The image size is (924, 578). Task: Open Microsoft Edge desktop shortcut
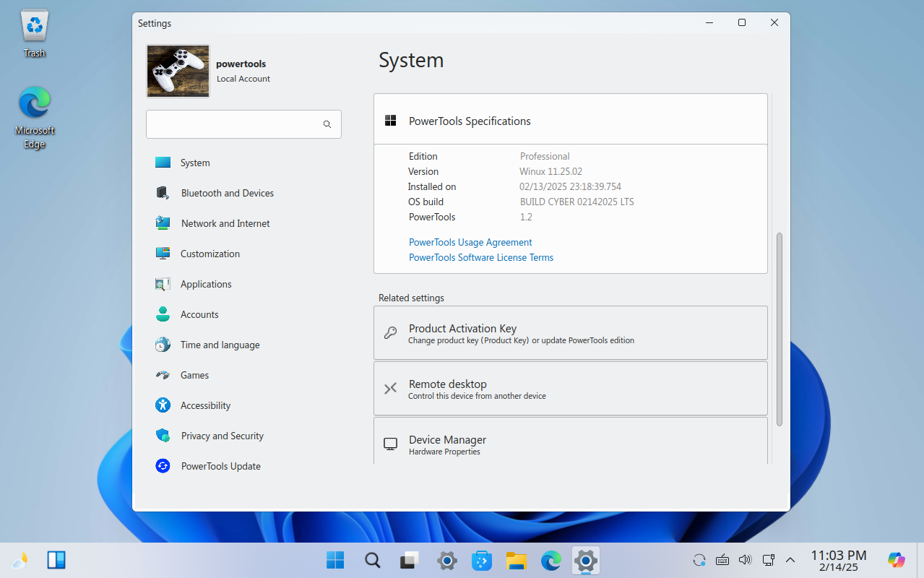click(x=35, y=117)
